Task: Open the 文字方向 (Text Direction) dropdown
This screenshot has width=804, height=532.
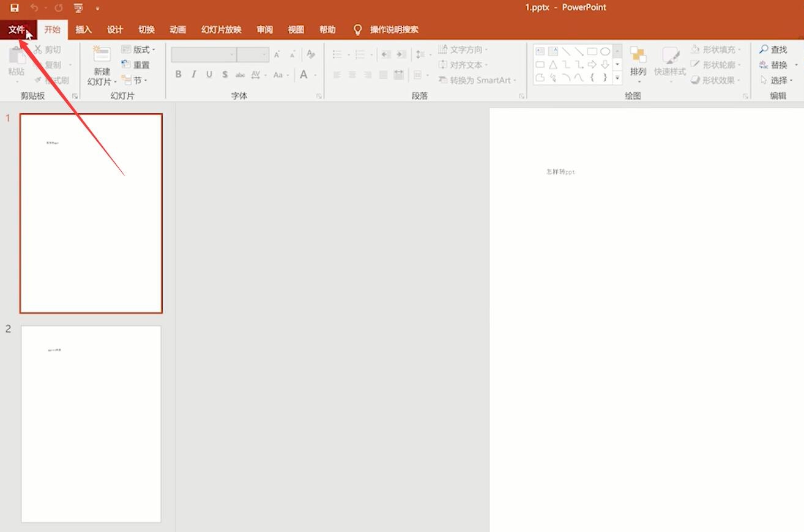Action: pyautogui.click(x=463, y=50)
